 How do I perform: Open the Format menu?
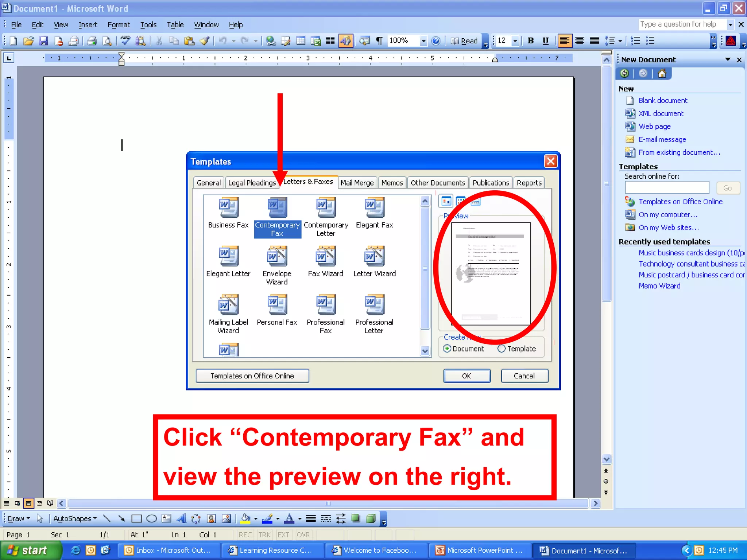click(119, 25)
